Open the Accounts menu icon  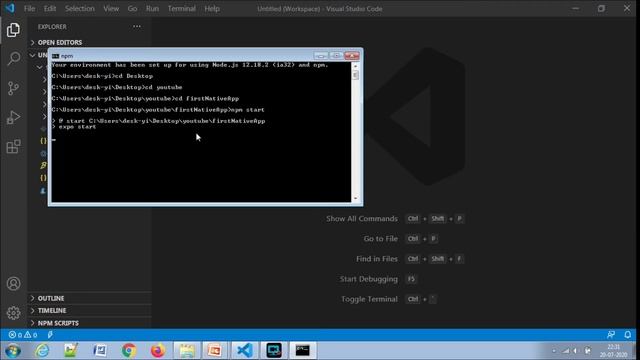click(13, 283)
